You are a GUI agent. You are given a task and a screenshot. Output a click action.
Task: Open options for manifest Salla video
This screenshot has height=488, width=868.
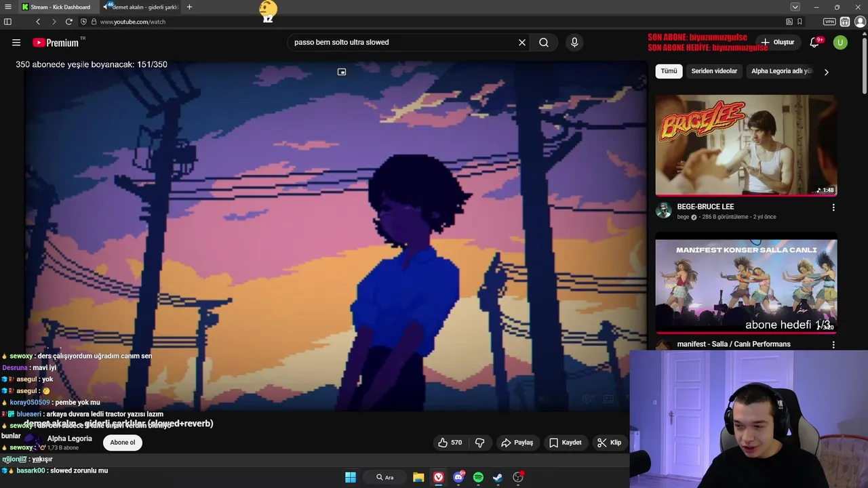click(833, 344)
